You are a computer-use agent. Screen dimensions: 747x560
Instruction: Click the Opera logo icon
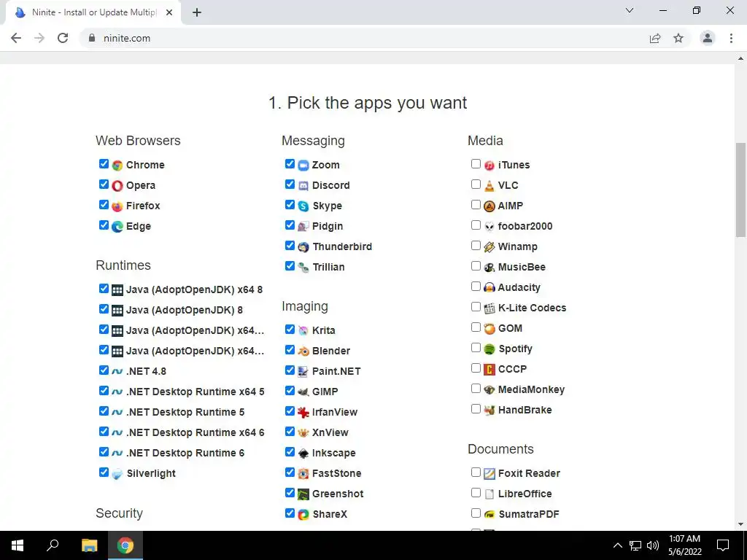tap(117, 186)
